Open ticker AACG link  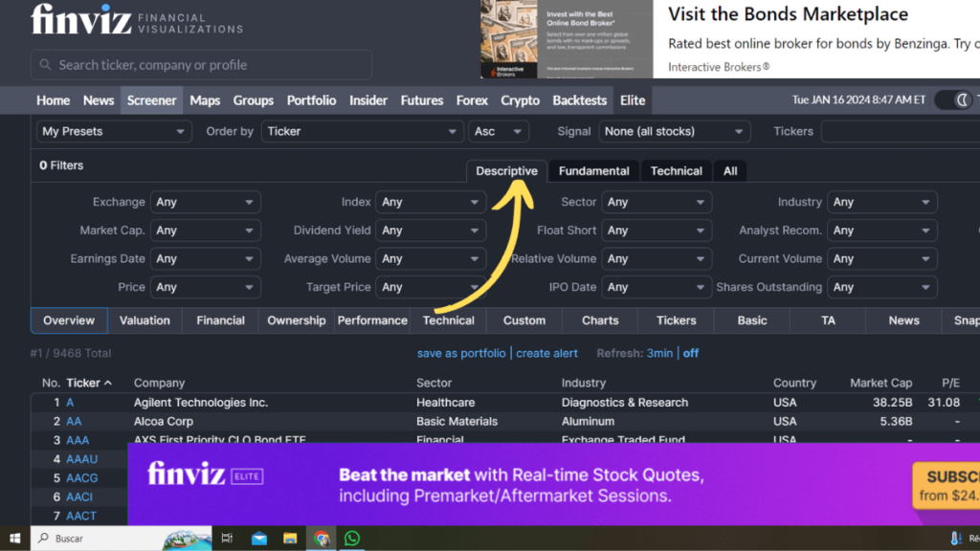pyautogui.click(x=82, y=478)
